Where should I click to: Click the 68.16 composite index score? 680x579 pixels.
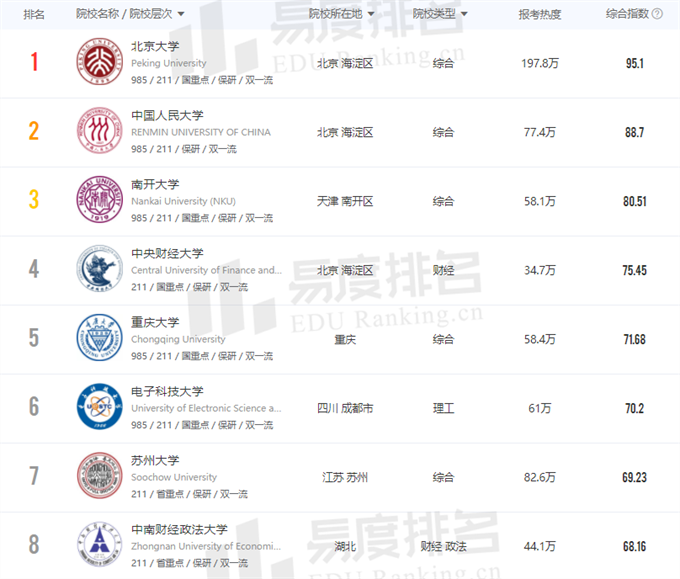click(635, 546)
